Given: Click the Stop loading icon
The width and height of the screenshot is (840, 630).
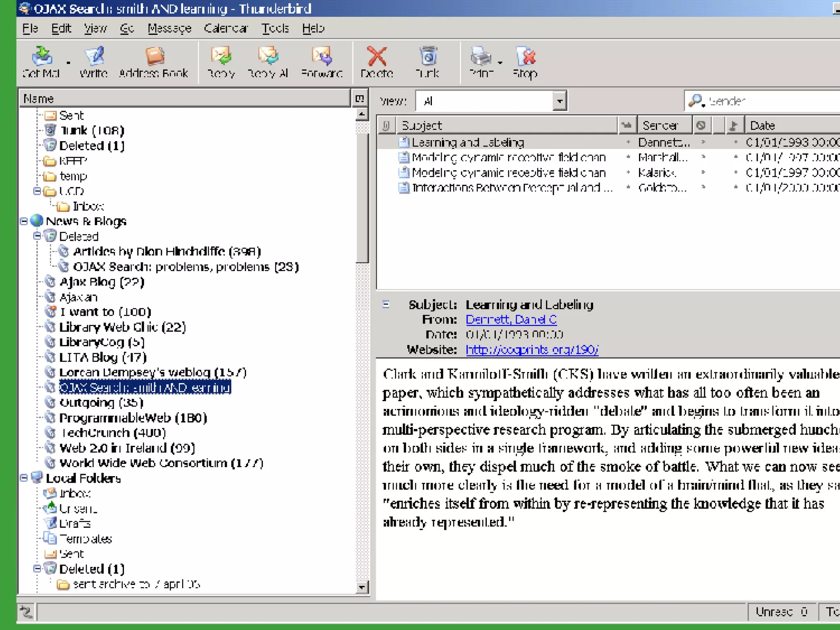Looking at the screenshot, I should click(525, 57).
